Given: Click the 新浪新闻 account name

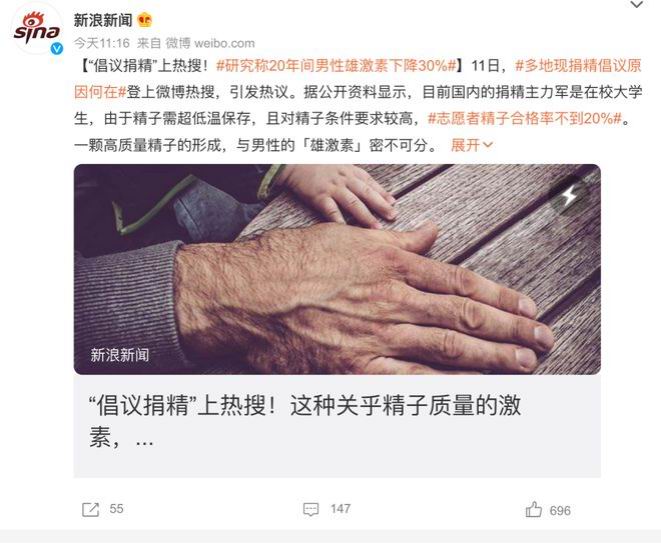Looking at the screenshot, I should (103, 20).
